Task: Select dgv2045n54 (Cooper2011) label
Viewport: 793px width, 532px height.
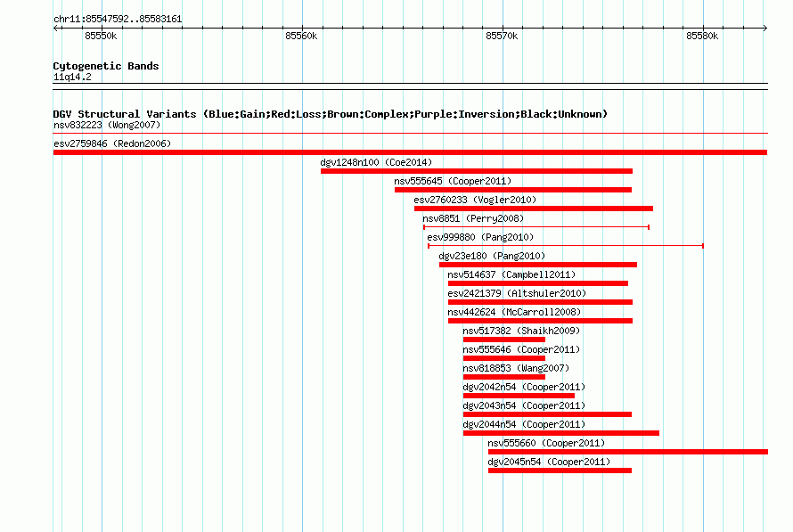Action: coord(549,462)
